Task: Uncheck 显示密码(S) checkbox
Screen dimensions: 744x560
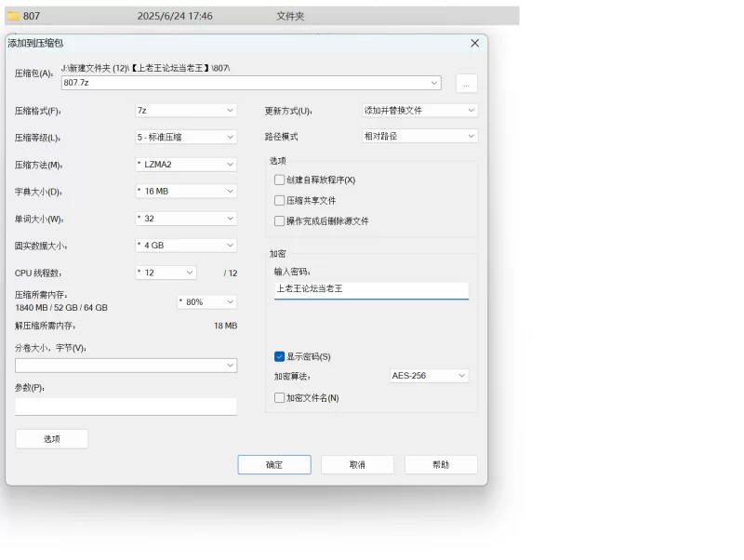Action: pos(280,356)
